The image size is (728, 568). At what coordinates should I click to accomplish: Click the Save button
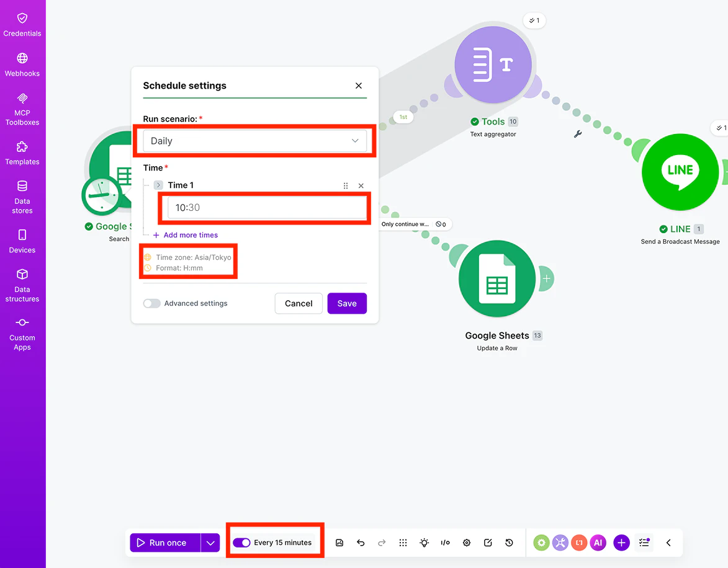click(x=347, y=303)
